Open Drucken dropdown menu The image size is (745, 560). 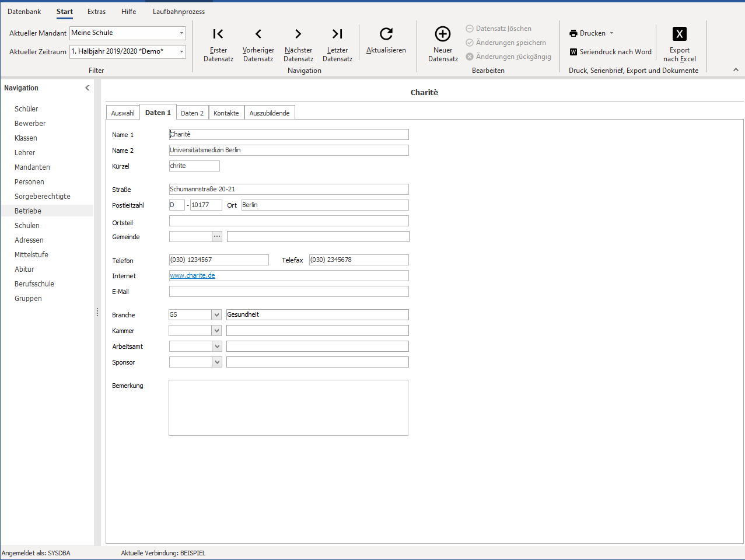click(612, 33)
